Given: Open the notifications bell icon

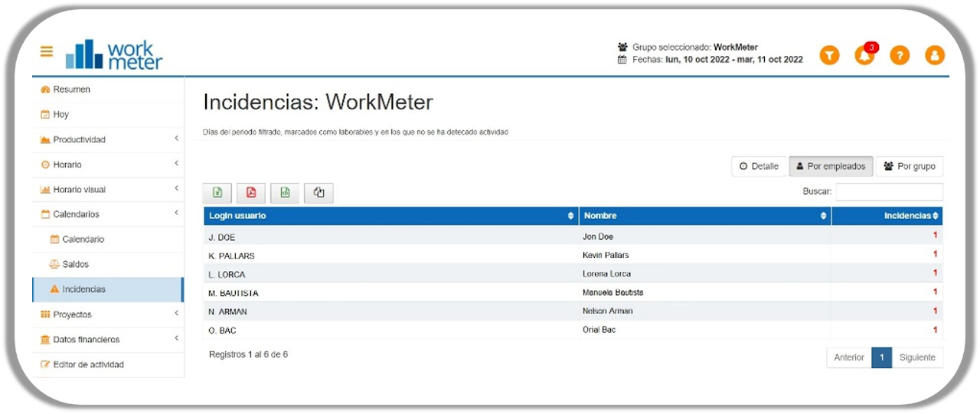Looking at the screenshot, I should (x=864, y=55).
